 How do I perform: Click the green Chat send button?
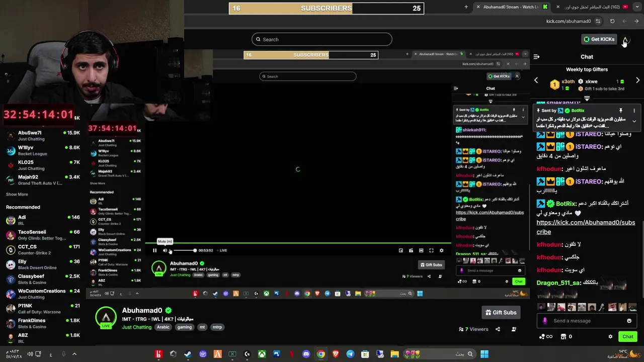click(627, 336)
